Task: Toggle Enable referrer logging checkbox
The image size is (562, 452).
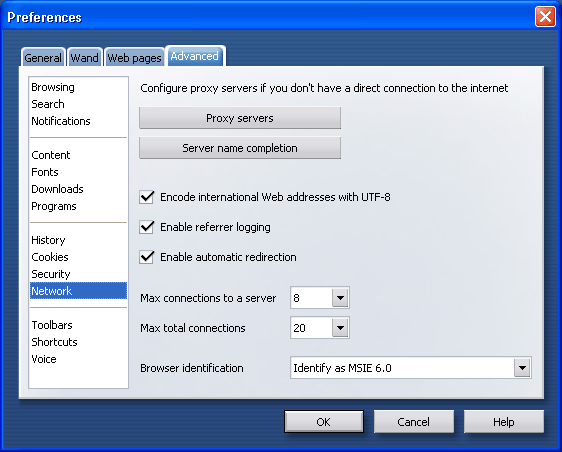Action: coord(147,227)
